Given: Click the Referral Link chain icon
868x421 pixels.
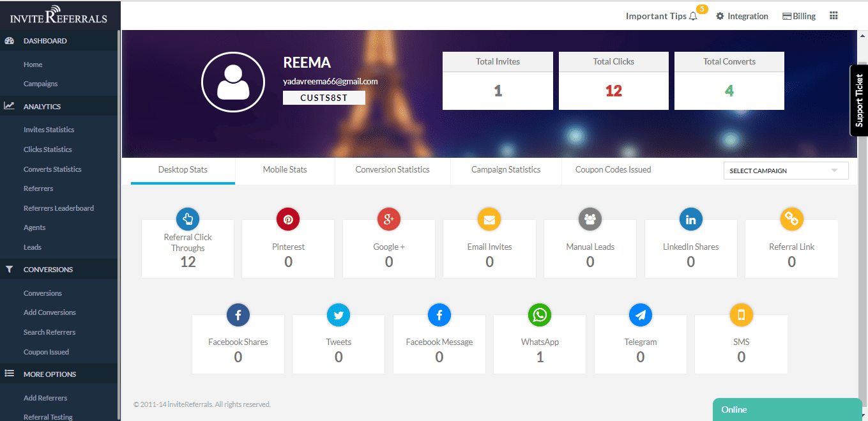Looking at the screenshot, I should [791, 220].
